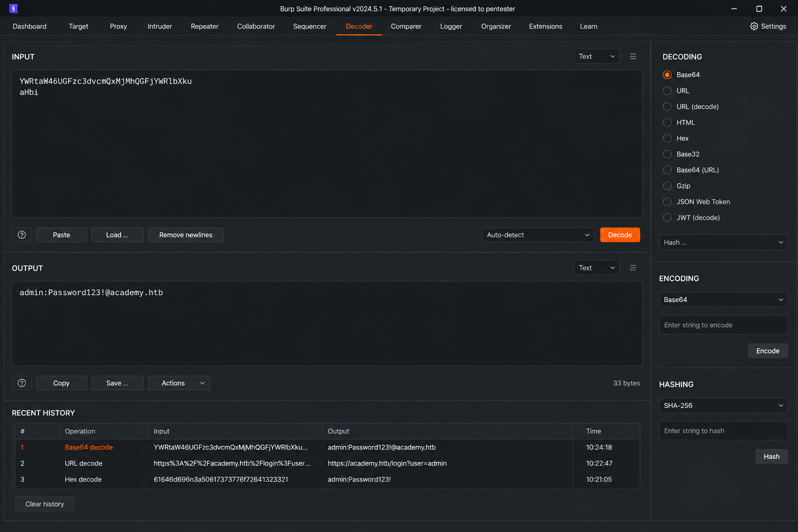Open the input Text format dropdown

[x=596, y=57]
